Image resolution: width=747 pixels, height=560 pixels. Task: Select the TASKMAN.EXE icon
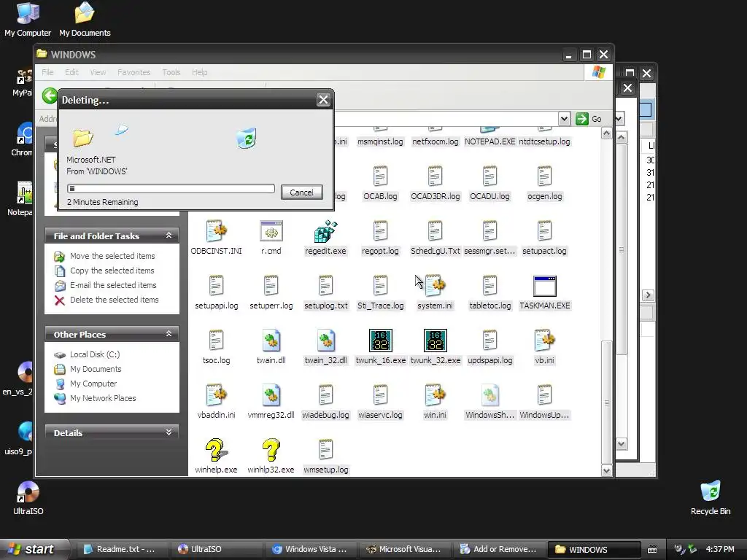(x=545, y=286)
